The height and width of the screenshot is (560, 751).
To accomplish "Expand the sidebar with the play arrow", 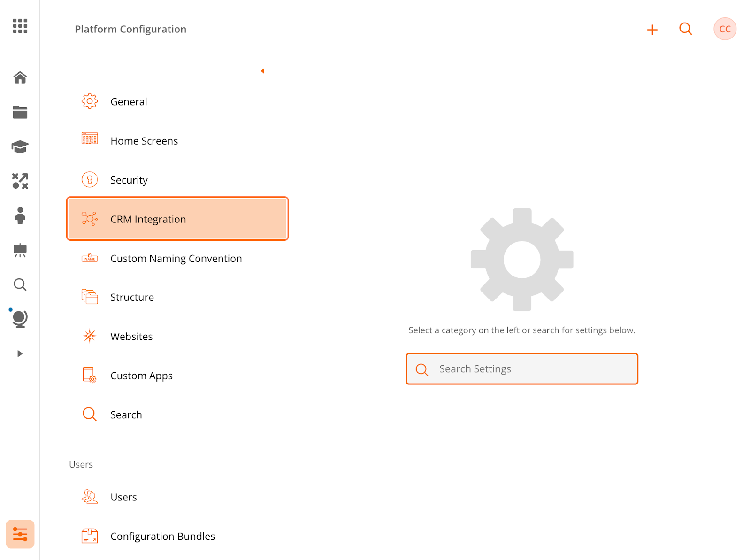I will (20, 353).
